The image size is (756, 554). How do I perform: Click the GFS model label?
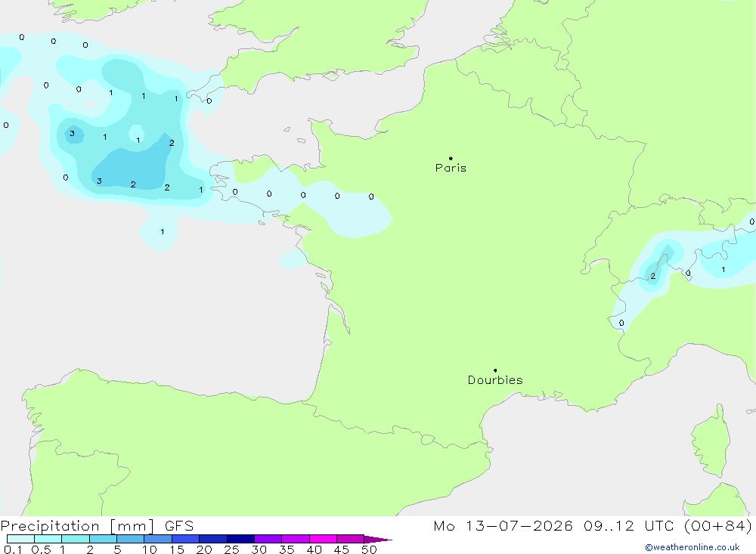point(179,526)
